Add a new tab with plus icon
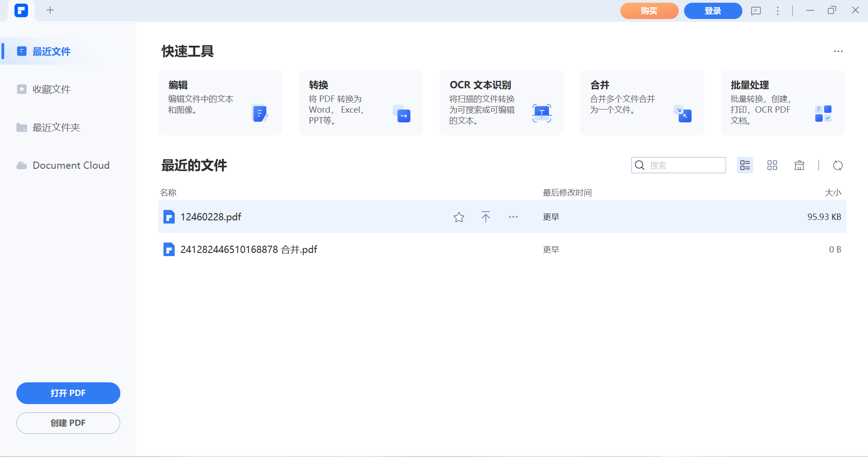The width and height of the screenshot is (868, 457). tap(50, 10)
